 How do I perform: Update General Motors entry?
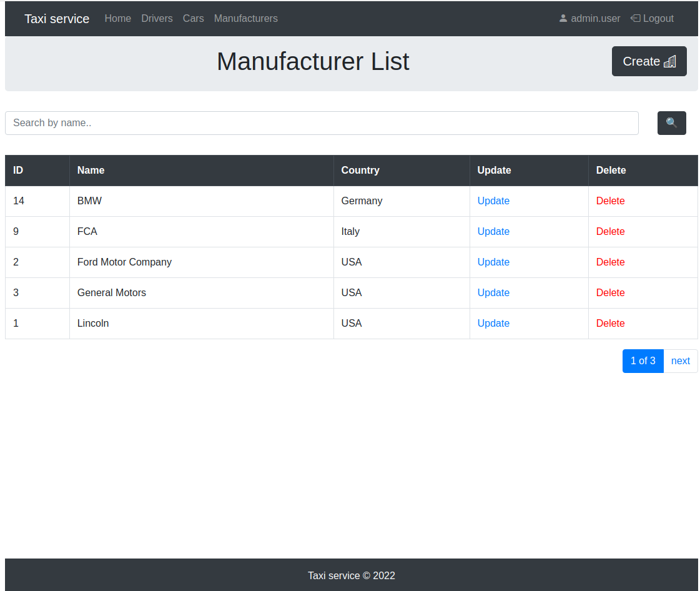point(493,292)
